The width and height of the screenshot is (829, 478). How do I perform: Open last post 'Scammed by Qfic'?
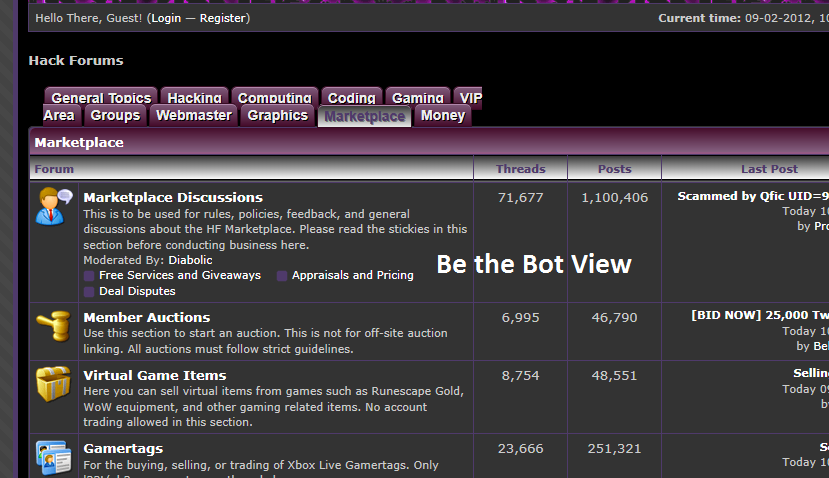point(753,196)
